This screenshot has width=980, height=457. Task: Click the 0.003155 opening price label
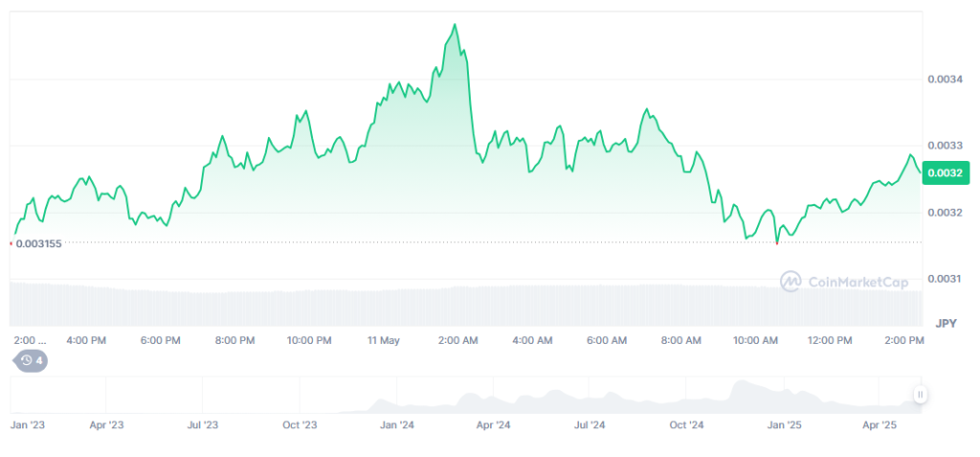pyautogui.click(x=40, y=244)
